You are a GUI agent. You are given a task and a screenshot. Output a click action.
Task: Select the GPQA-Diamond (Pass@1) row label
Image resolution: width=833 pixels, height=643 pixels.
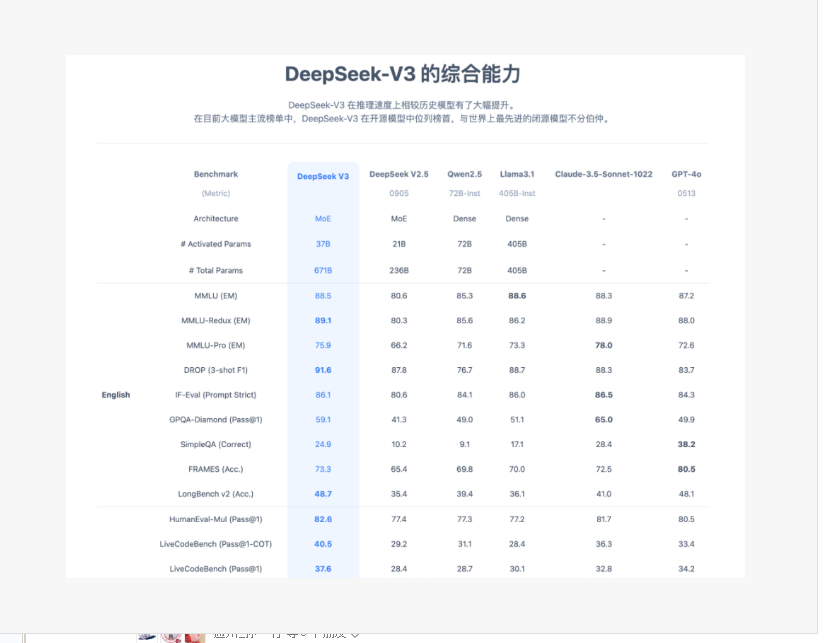click(x=218, y=420)
